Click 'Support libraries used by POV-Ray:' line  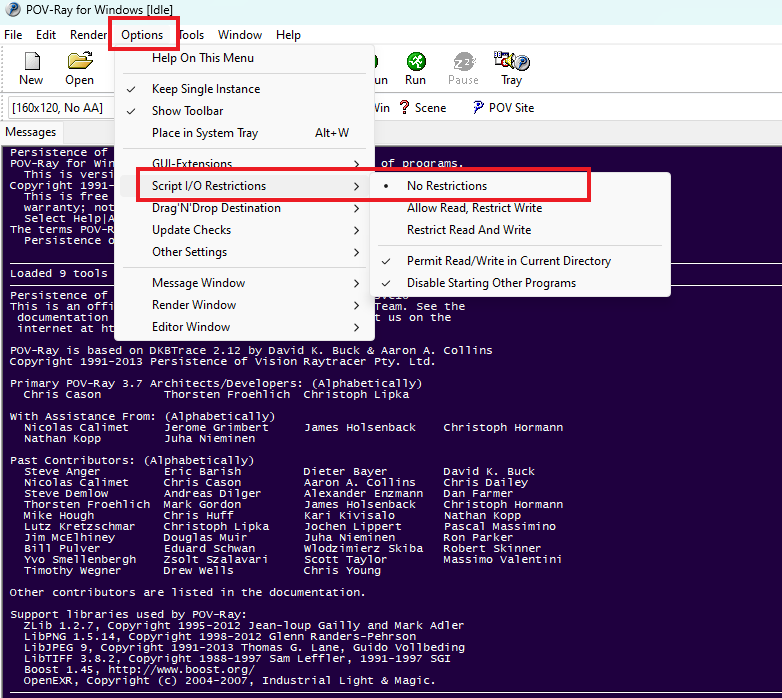[x=128, y=614]
